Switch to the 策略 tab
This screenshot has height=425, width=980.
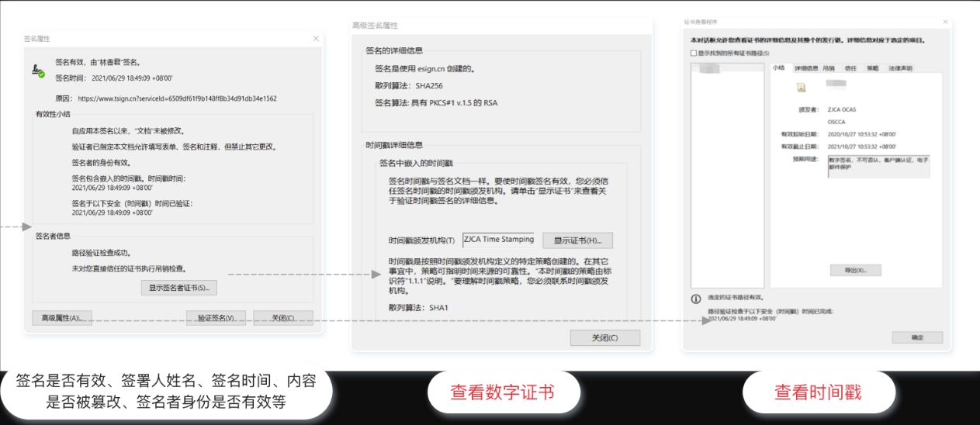(x=873, y=68)
